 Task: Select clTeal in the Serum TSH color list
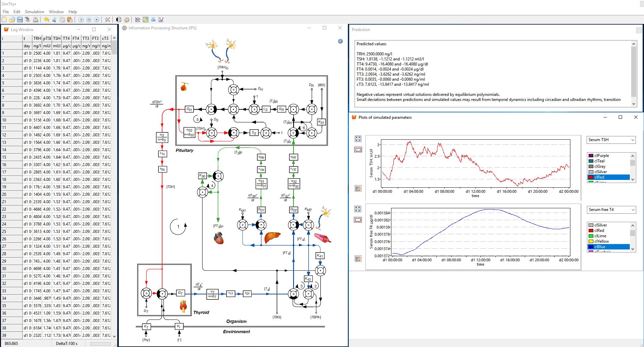609,161
